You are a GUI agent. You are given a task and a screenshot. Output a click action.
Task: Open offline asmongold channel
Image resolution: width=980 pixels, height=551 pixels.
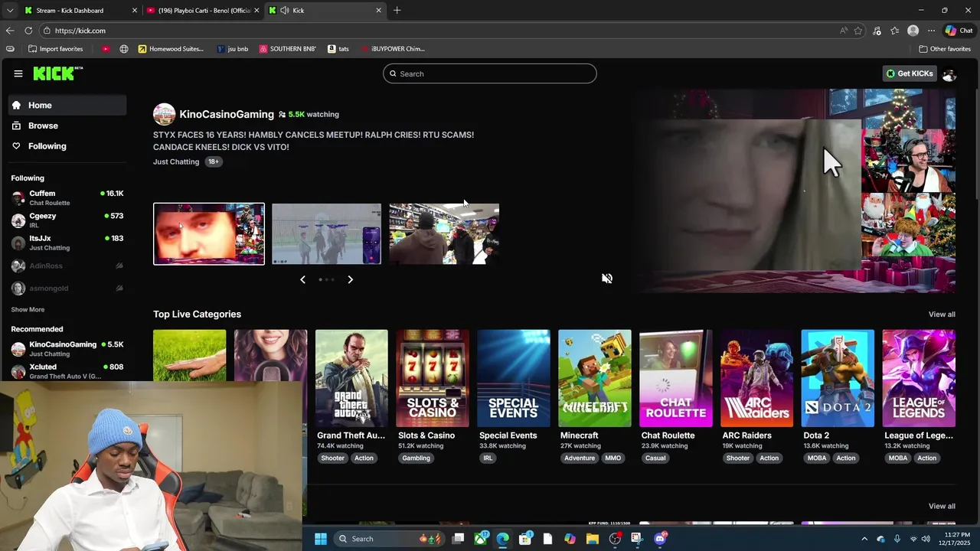[67, 289]
